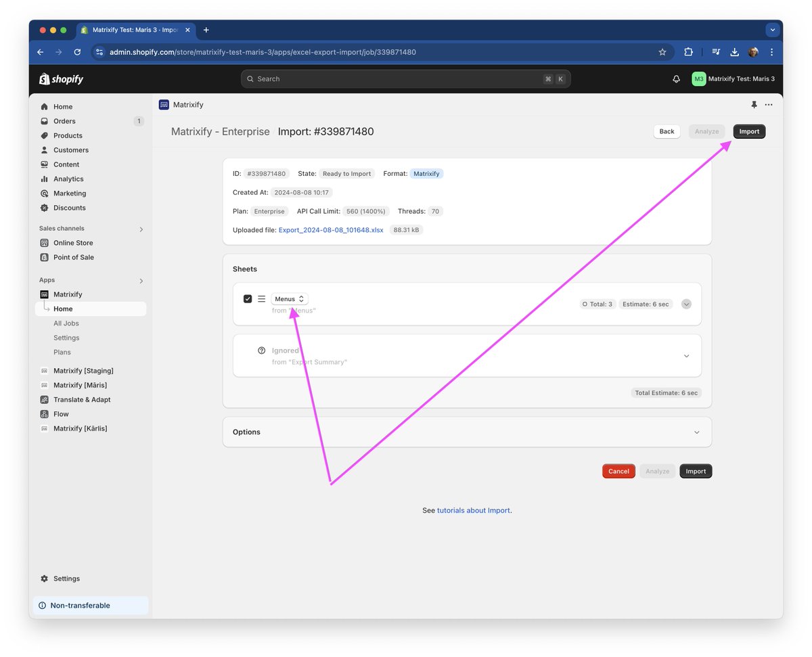Expand the Sales channels section chevron

coord(141,229)
